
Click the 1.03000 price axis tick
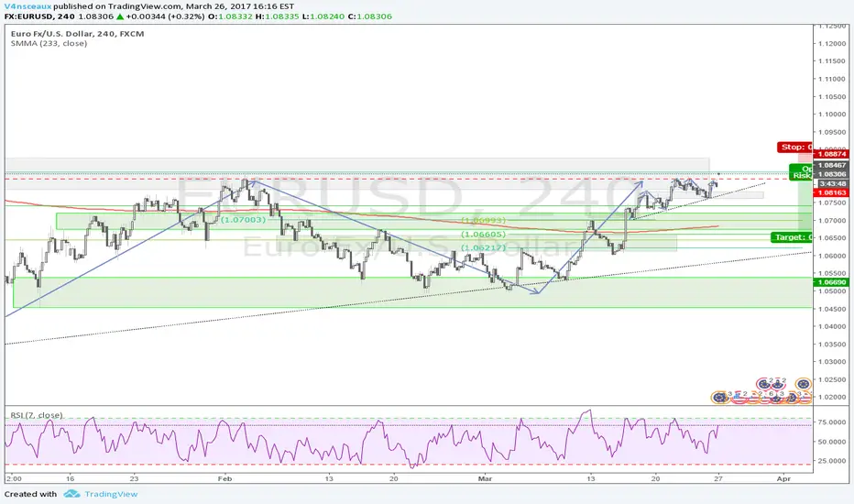[832, 362]
